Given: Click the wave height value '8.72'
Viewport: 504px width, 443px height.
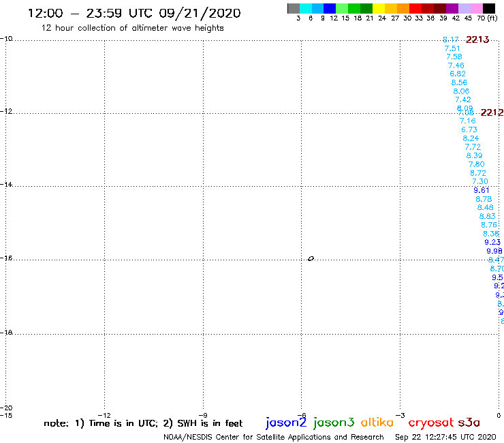Looking at the screenshot, I should [x=478, y=173].
